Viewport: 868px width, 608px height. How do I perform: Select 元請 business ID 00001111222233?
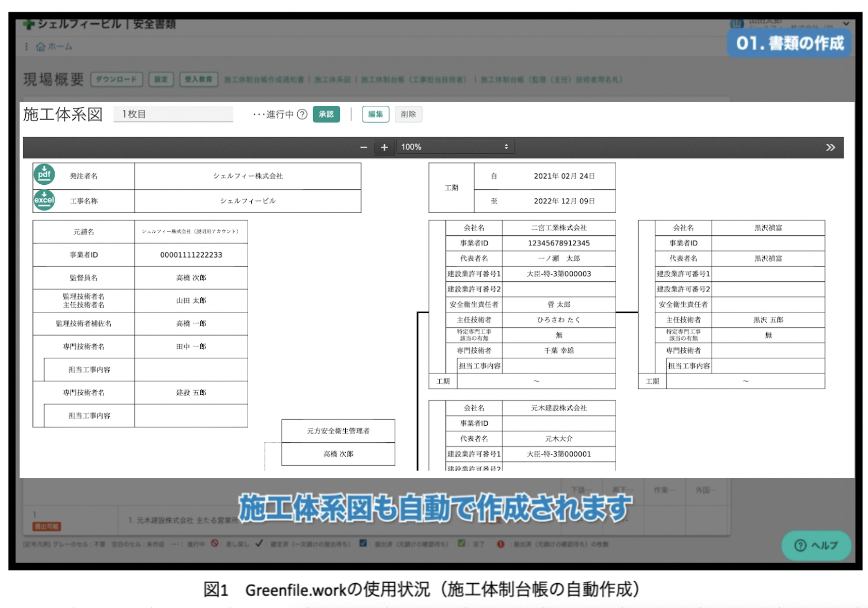[x=191, y=255]
